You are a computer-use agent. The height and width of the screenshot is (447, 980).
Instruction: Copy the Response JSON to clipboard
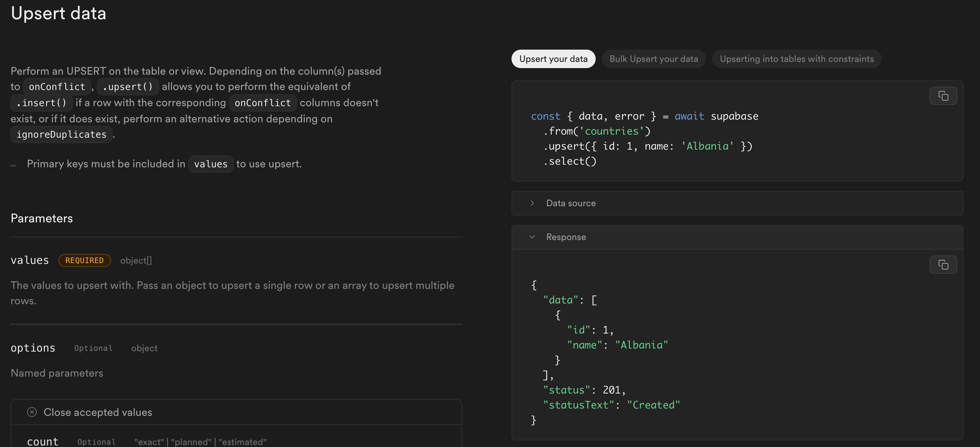coord(943,265)
